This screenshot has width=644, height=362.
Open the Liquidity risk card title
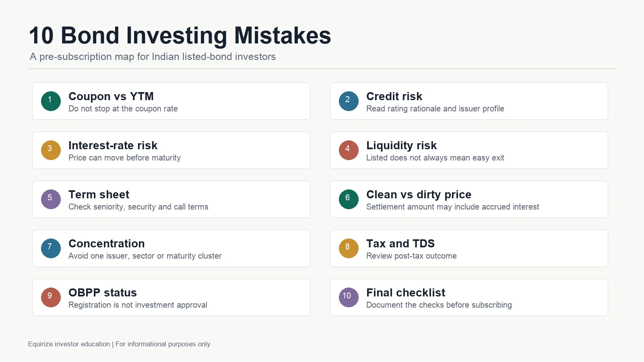401,146
